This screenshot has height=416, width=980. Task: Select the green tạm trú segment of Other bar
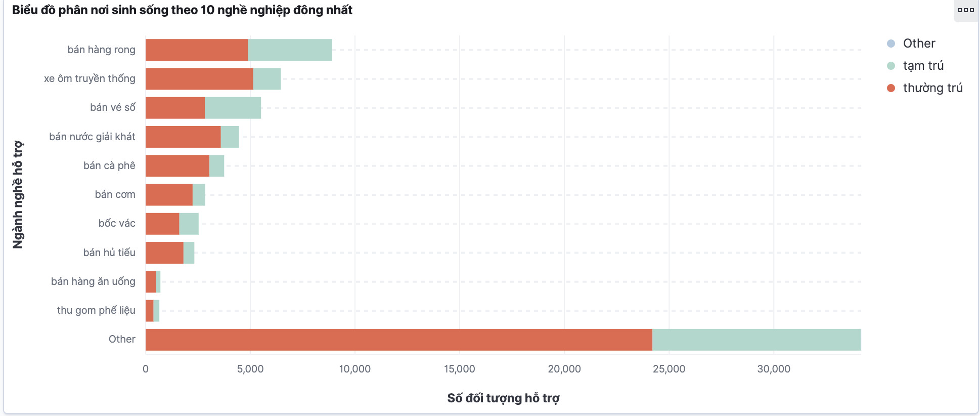756,340
